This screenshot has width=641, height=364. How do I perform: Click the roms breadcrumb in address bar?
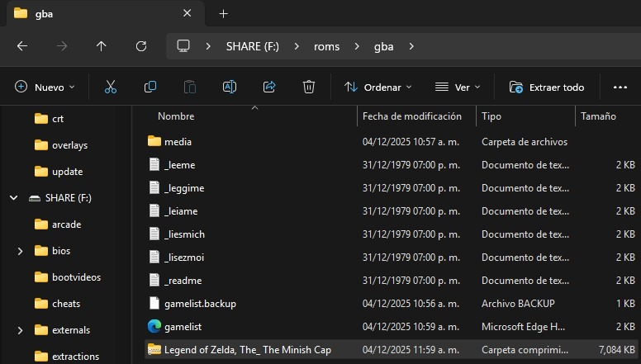pos(326,46)
